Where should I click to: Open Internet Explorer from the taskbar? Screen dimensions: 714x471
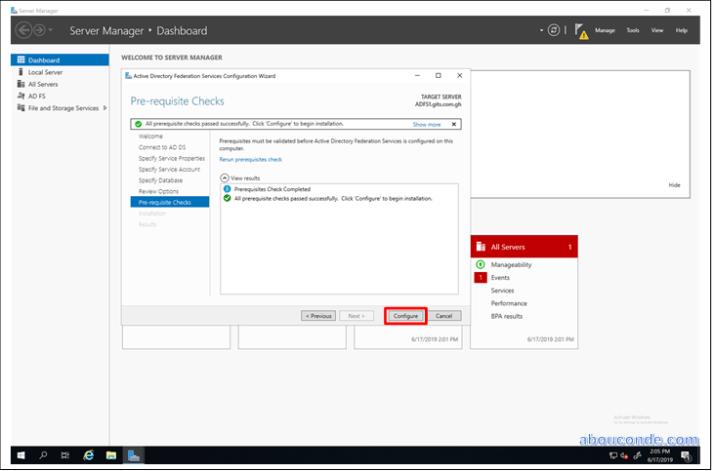point(88,455)
